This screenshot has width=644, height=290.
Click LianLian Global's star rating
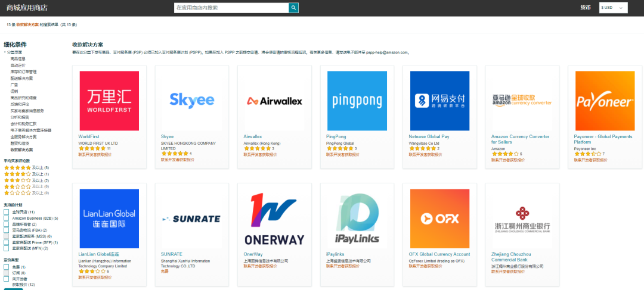[92, 272]
